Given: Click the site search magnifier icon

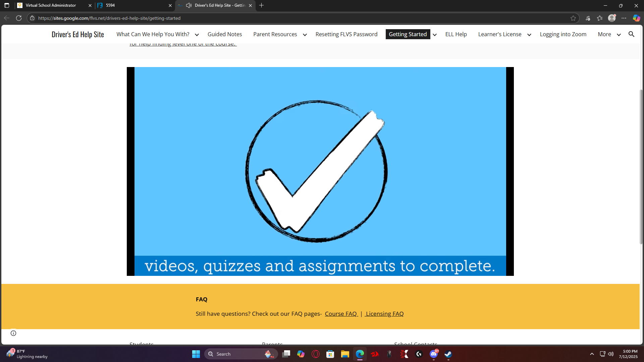Looking at the screenshot, I should (x=631, y=34).
